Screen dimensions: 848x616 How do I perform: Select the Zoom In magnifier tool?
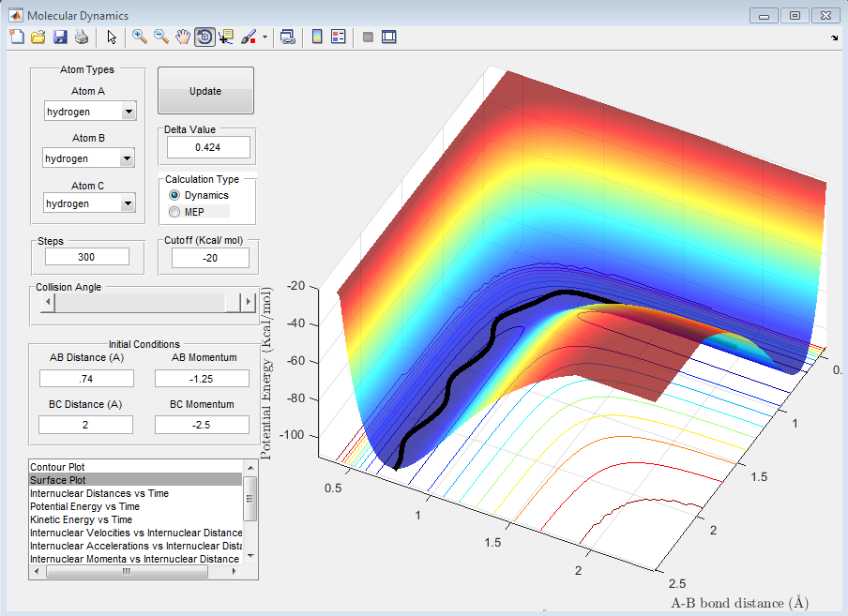[x=140, y=38]
